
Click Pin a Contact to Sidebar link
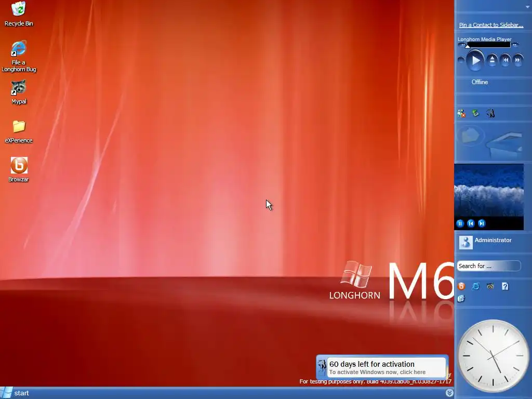point(491,25)
